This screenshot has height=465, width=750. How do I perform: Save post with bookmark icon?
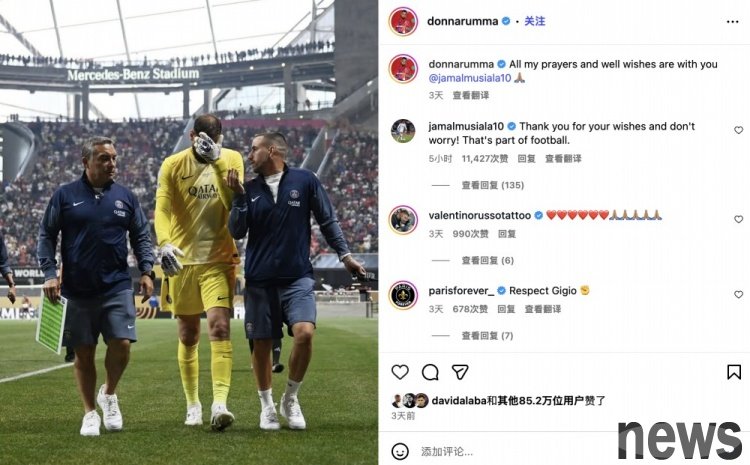tap(734, 372)
